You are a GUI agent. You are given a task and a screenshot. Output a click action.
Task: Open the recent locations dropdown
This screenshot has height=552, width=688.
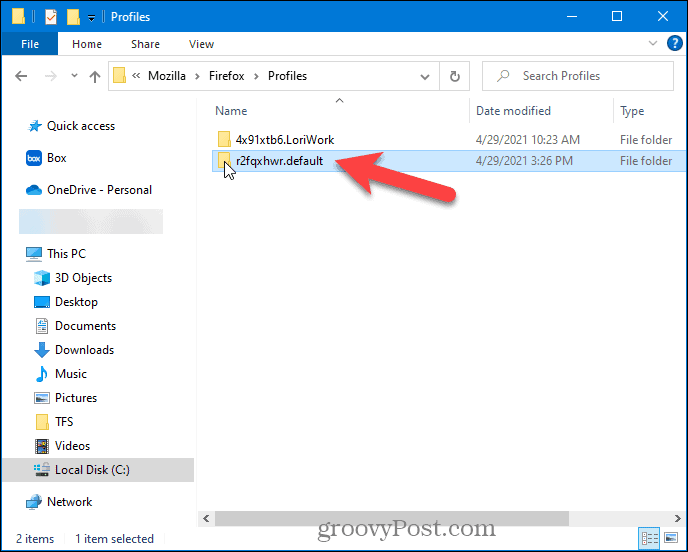pyautogui.click(x=74, y=76)
